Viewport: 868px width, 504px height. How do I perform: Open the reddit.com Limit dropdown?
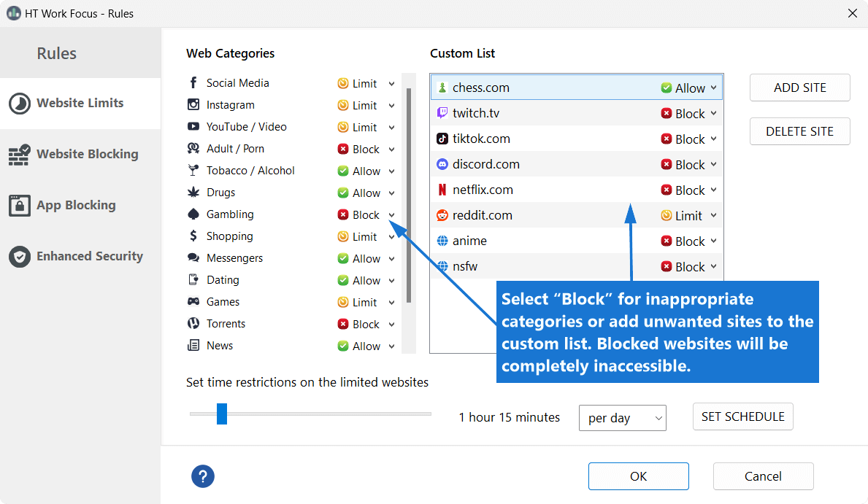(x=689, y=216)
